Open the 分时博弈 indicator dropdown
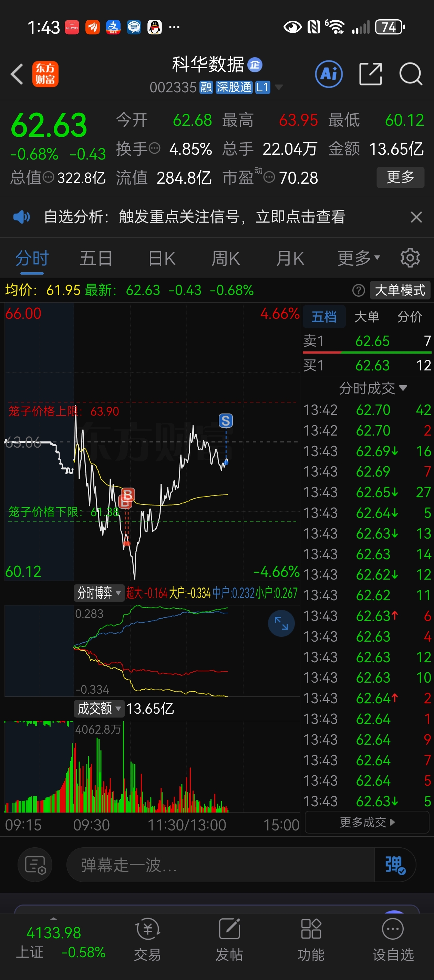The height and width of the screenshot is (980, 434). [99, 593]
